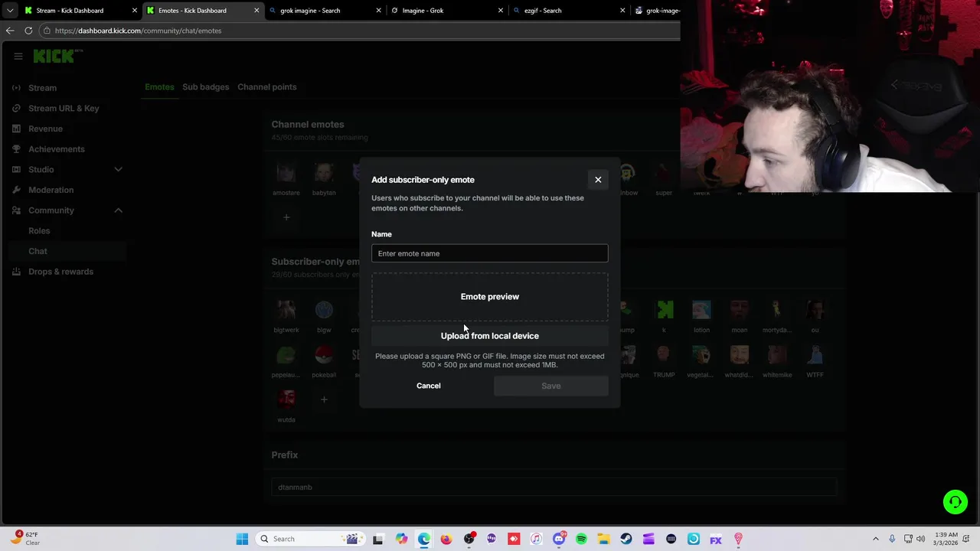Select the bigw emote
Viewport: 980px width, 551px height.
click(324, 310)
